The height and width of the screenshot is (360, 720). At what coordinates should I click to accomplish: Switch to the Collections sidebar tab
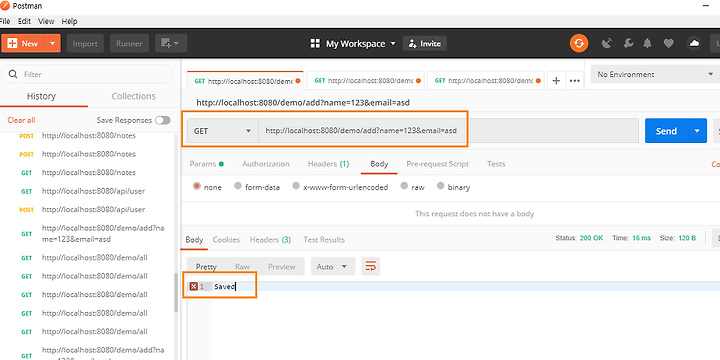134,96
